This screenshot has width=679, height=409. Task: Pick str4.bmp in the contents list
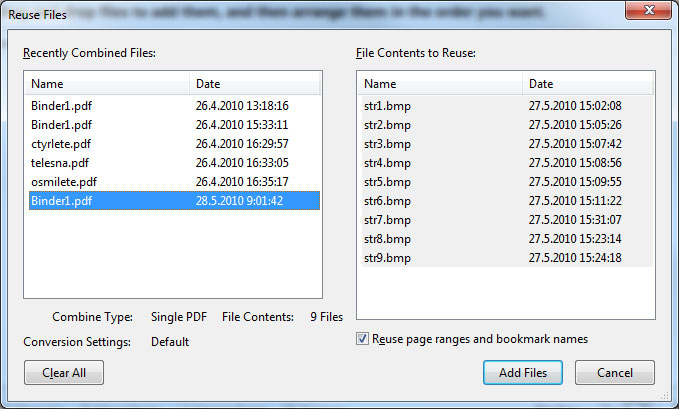(x=387, y=163)
